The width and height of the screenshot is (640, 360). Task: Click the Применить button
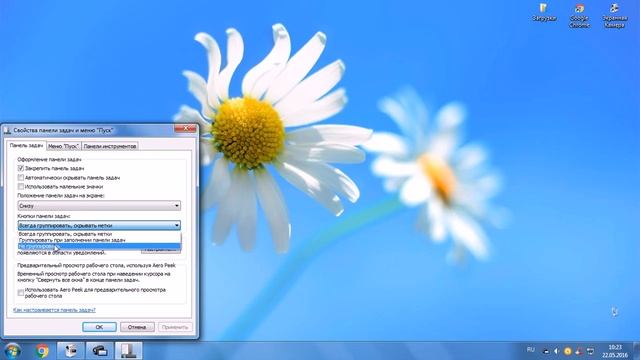point(175,327)
